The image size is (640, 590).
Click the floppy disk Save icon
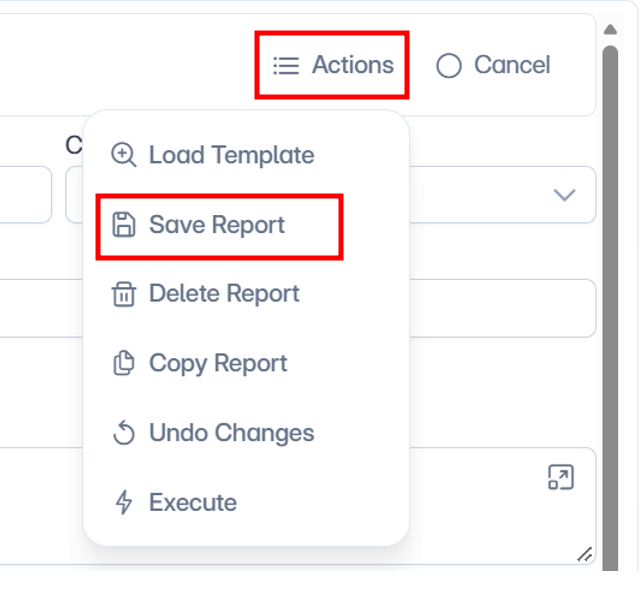124,225
